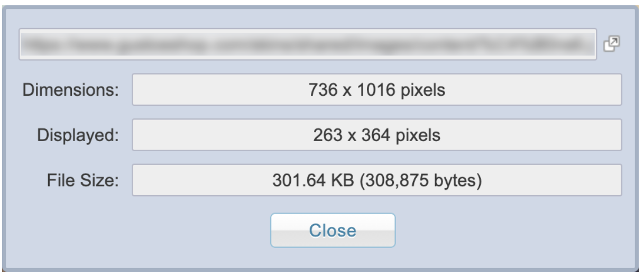Image resolution: width=644 pixels, height=276 pixels.
Task: Close the image info dialog
Action: [x=333, y=231]
